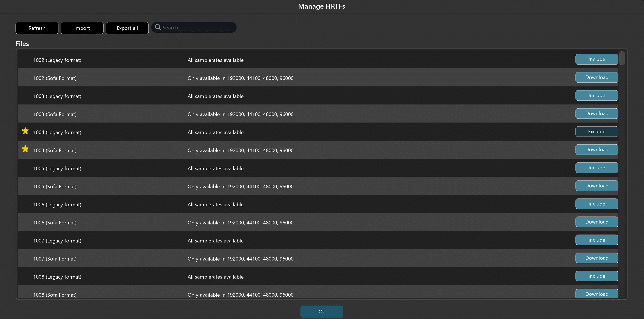Download the 1002 (Sofa Format) HRTF
This screenshot has width=644, height=319.
pos(597,77)
